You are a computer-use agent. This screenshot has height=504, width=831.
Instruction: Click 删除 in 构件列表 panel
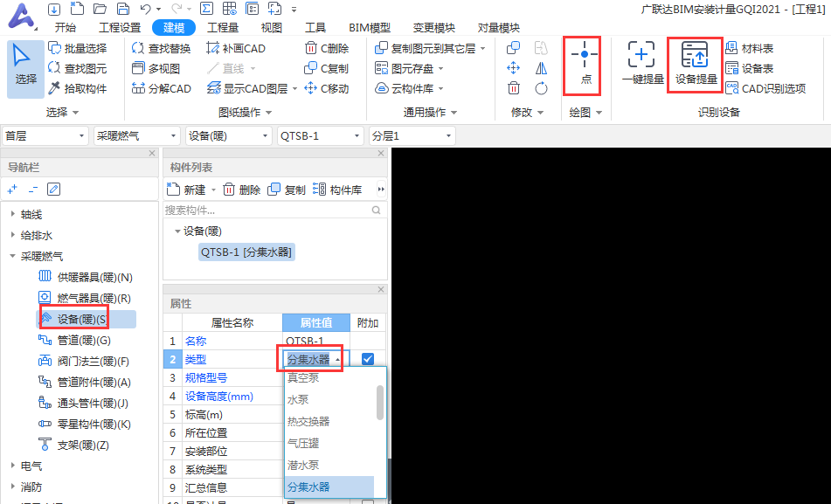[x=242, y=190]
